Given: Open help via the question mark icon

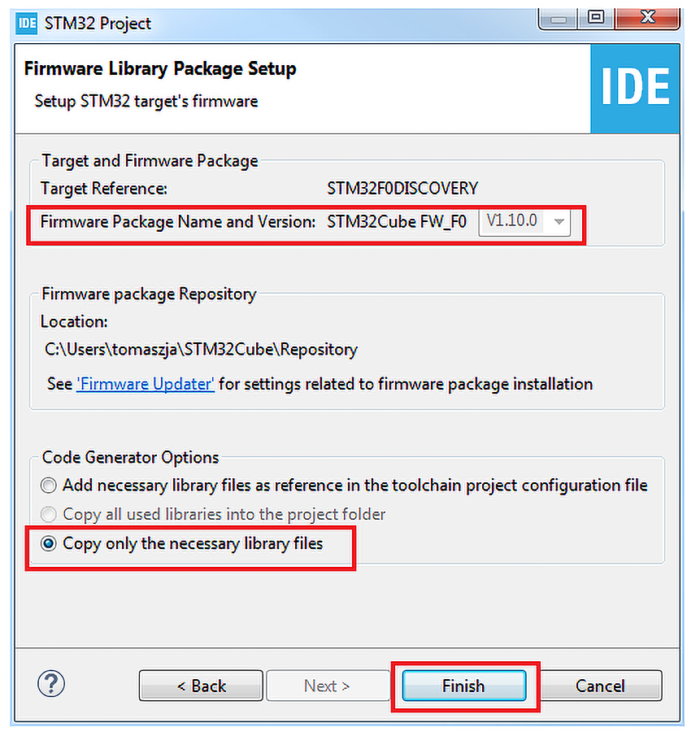Looking at the screenshot, I should (51, 682).
